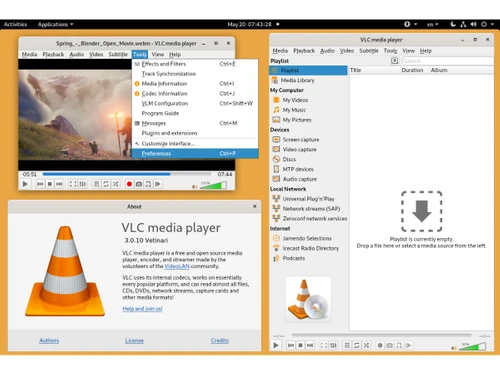Adjust volume slider in Spring movie player

(213, 185)
